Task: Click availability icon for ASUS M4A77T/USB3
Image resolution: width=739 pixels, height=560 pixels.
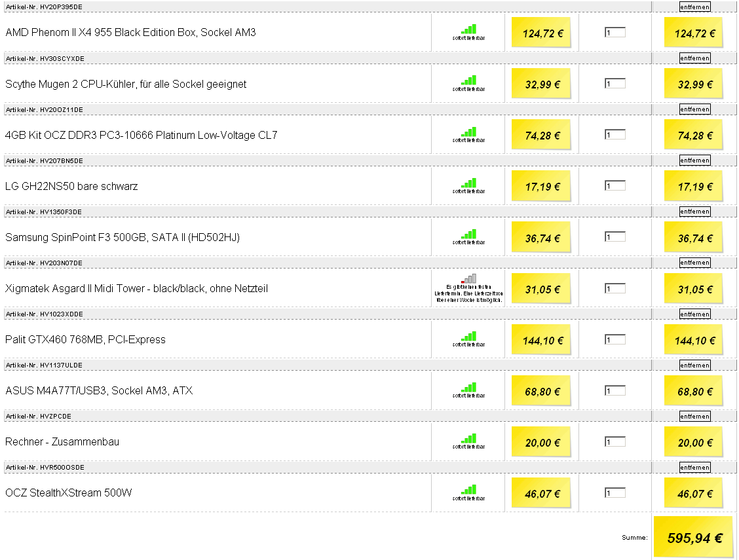Action: click(x=469, y=388)
